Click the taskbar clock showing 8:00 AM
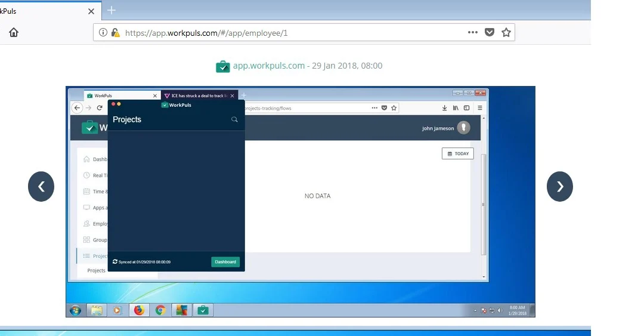The image size is (644, 336). [x=517, y=310]
